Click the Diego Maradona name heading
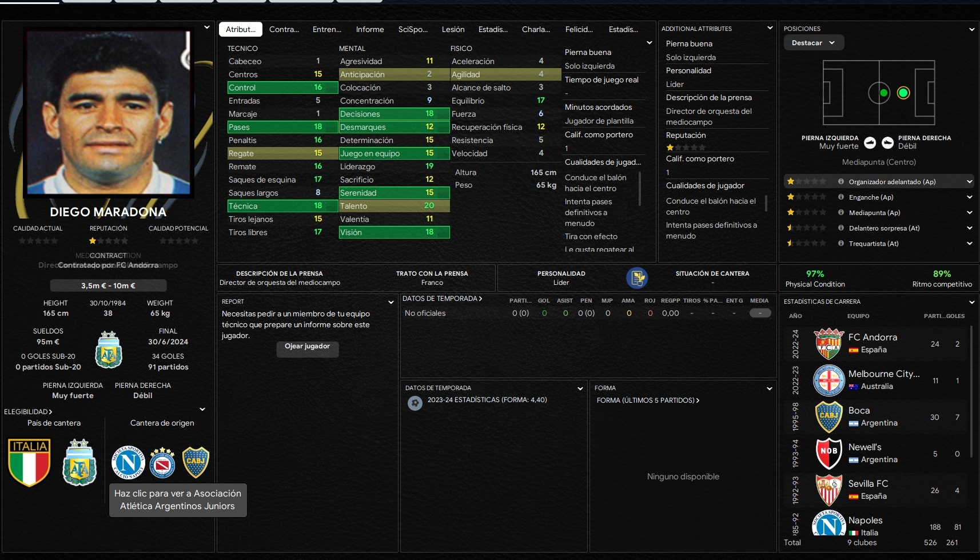 pos(108,212)
